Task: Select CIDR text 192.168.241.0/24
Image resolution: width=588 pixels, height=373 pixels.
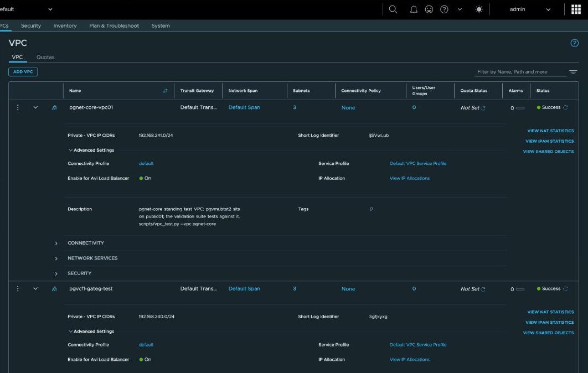Action: (x=156, y=136)
